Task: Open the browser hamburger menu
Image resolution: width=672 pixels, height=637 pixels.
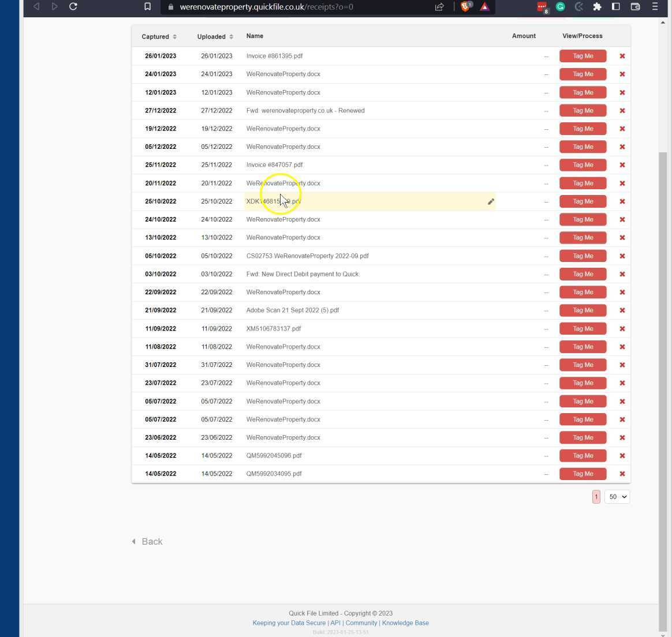Action: 655,6
